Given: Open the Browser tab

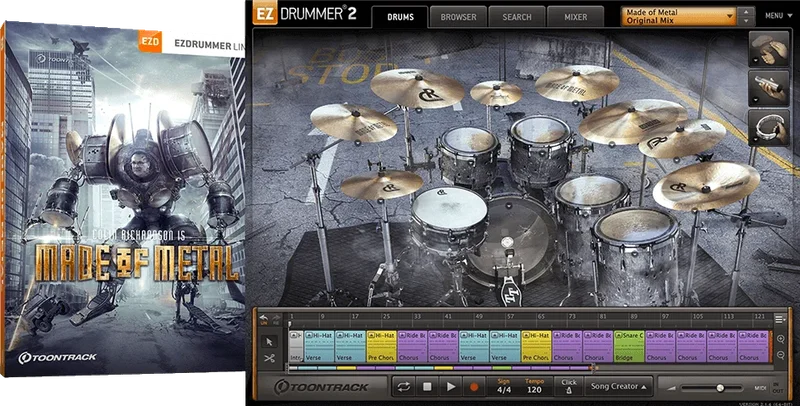Looking at the screenshot, I should tap(458, 17).
